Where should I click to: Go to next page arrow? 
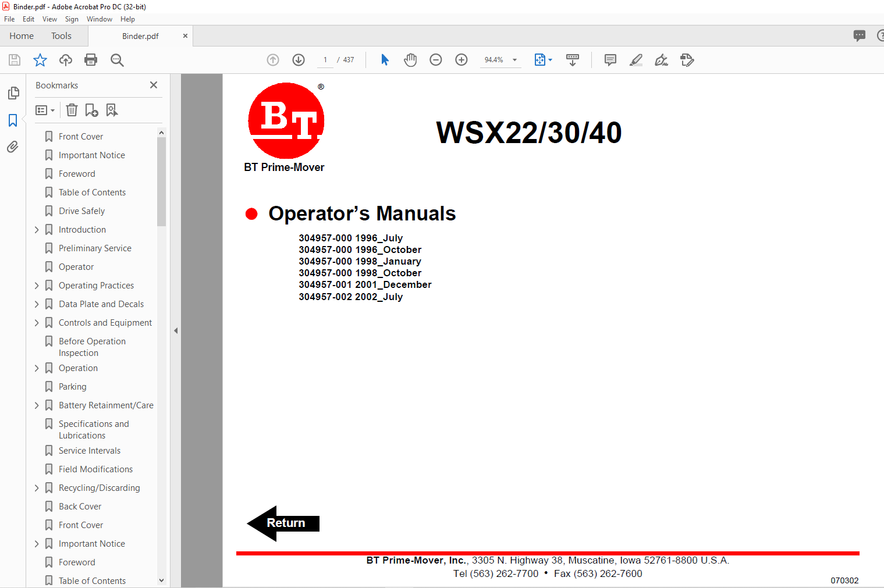click(299, 60)
